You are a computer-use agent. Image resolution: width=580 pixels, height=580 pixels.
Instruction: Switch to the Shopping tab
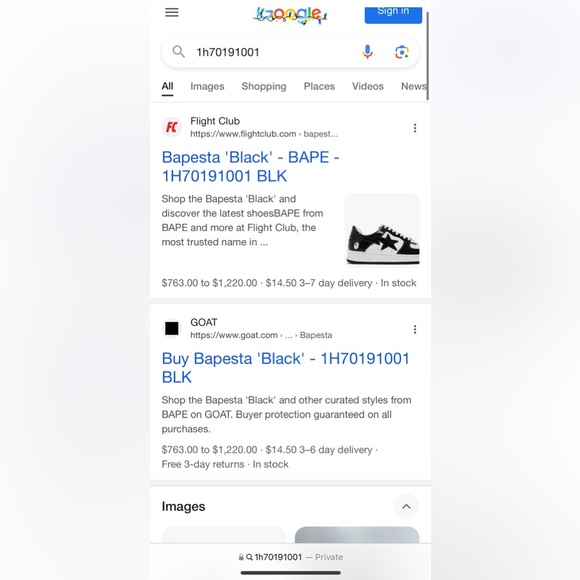tap(264, 86)
